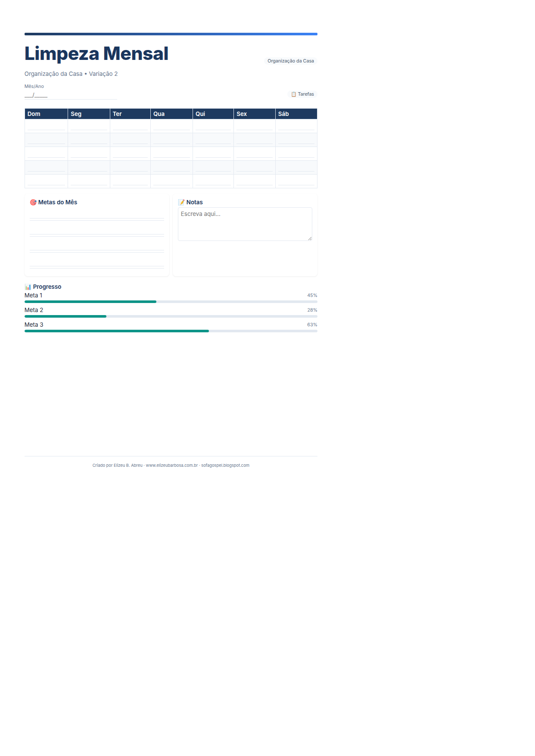Image resolution: width=535 pixels, height=756 pixels.
Task: Click the Qui column header
Action: click(213, 114)
